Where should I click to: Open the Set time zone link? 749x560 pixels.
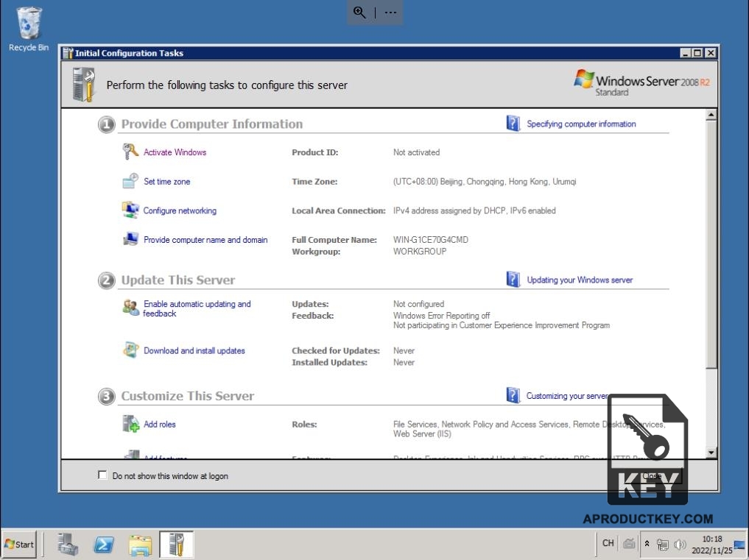point(166,182)
